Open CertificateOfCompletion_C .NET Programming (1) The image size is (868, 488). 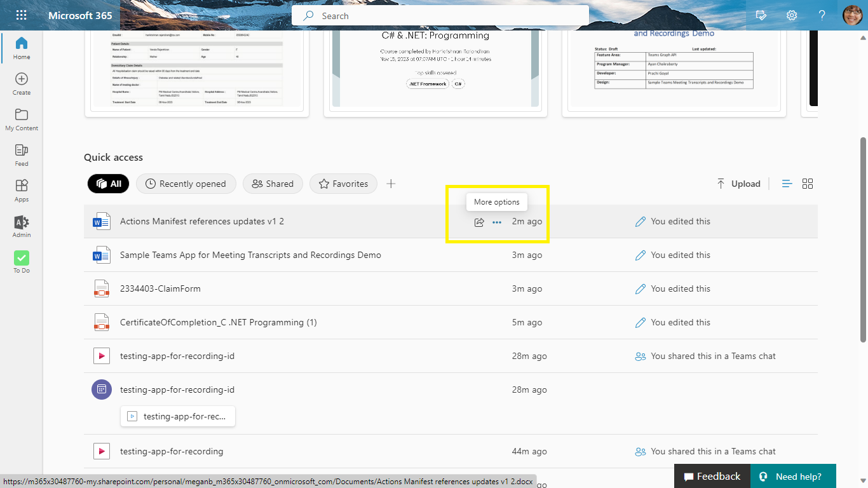219,322
